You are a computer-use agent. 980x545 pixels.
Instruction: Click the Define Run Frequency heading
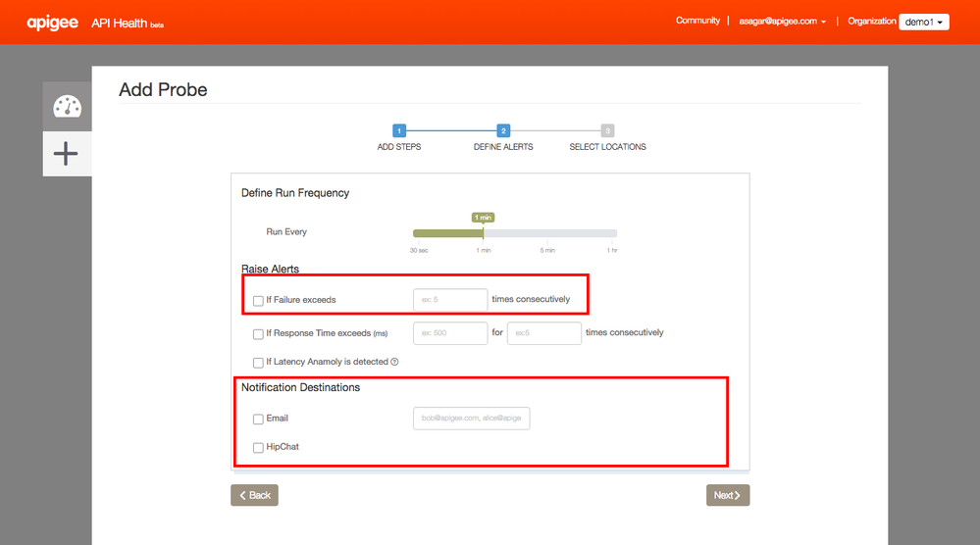pos(295,193)
